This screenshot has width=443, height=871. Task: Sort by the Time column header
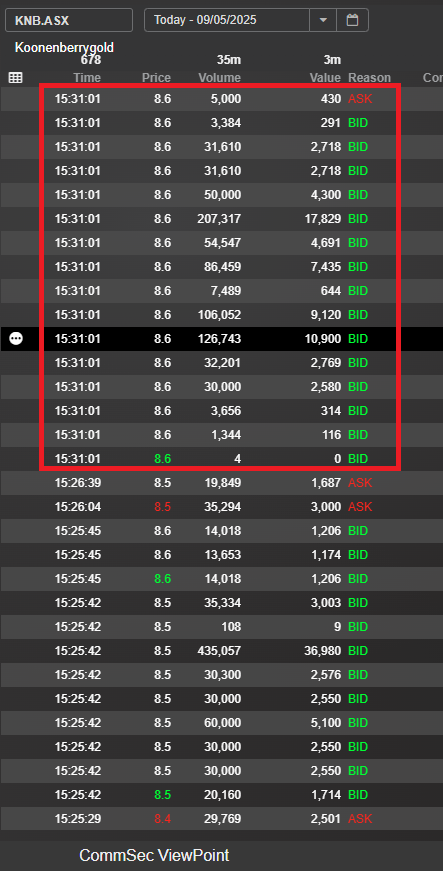pyautogui.click(x=87, y=78)
